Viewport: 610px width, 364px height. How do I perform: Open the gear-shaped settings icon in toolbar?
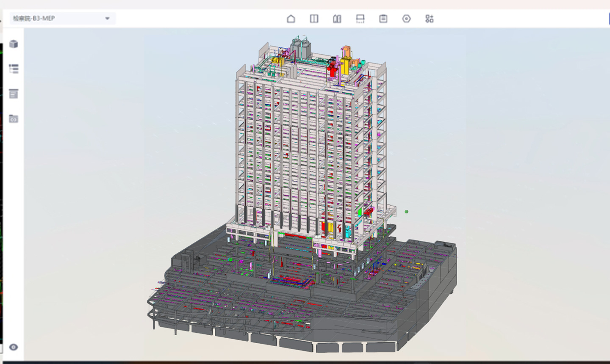[x=406, y=19]
